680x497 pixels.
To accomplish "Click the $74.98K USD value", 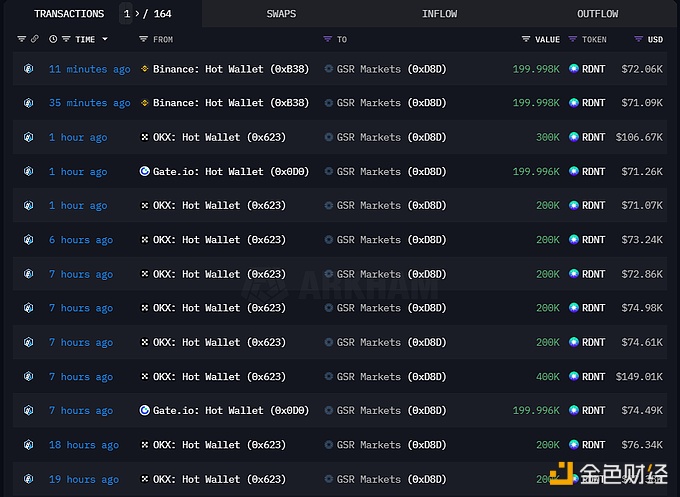I will 642,308.
